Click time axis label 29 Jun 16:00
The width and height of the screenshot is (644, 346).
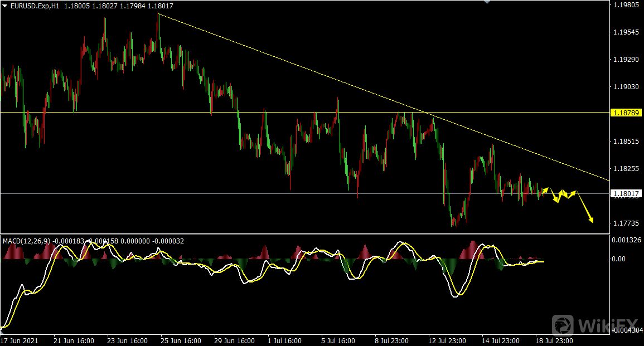click(x=235, y=340)
